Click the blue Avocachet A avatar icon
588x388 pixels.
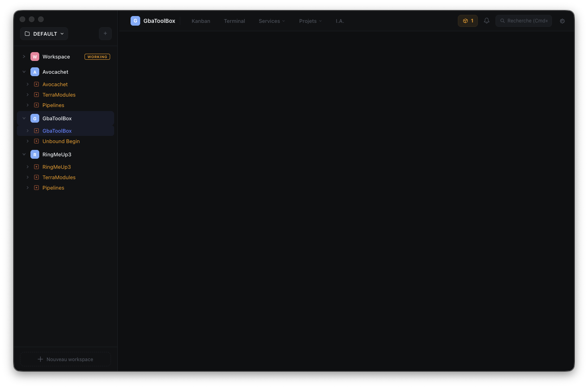[x=35, y=72]
